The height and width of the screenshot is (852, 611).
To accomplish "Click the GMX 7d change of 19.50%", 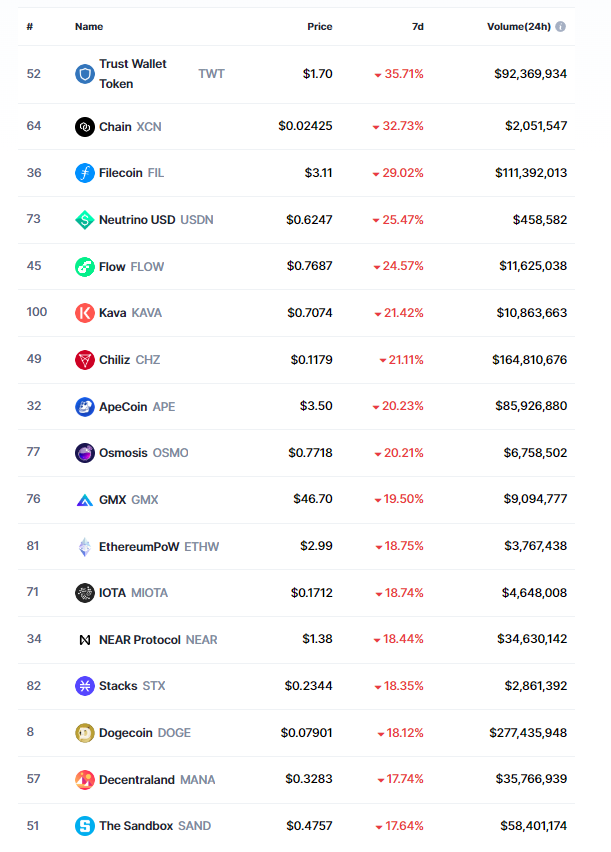I will (x=398, y=500).
